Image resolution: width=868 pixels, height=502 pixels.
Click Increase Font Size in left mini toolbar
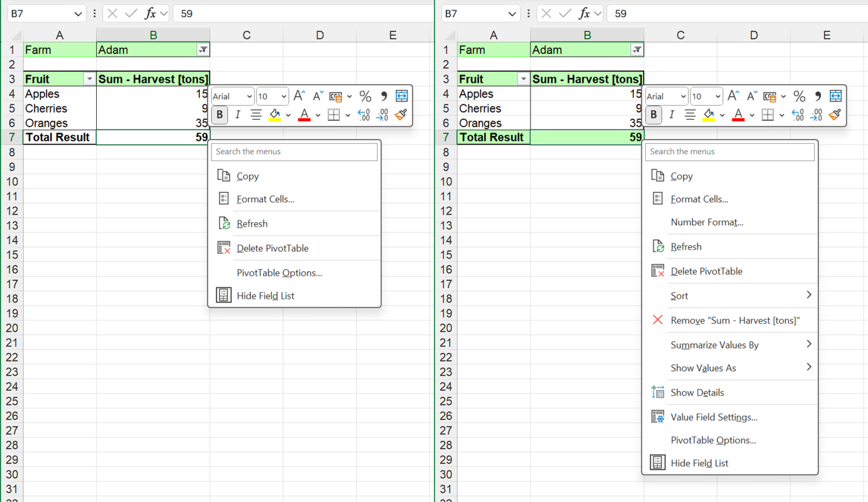point(299,96)
